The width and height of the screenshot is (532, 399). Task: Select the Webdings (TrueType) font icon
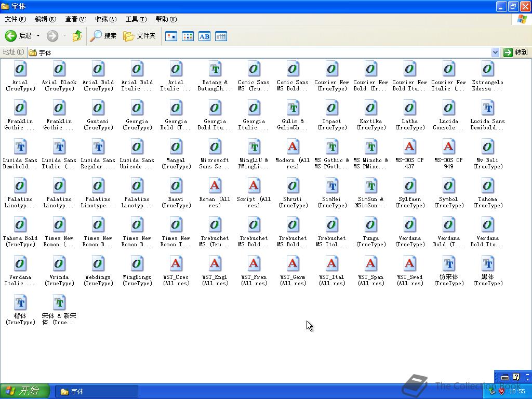(x=98, y=264)
